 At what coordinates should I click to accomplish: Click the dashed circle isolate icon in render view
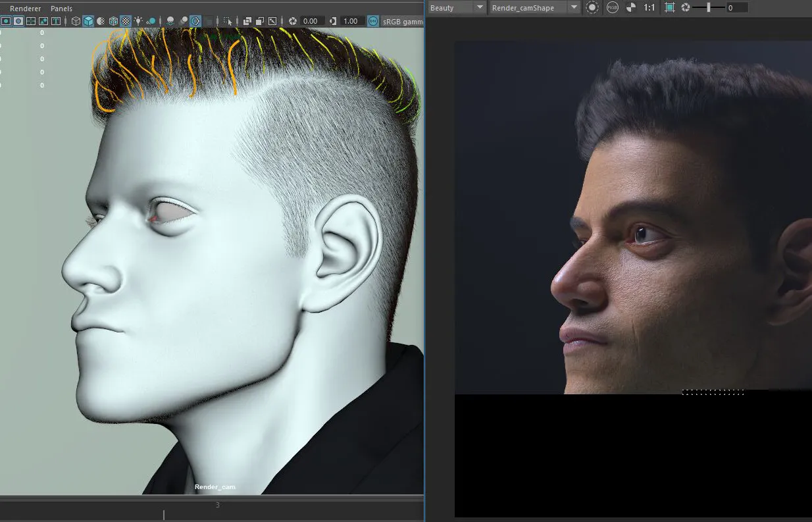(592, 8)
